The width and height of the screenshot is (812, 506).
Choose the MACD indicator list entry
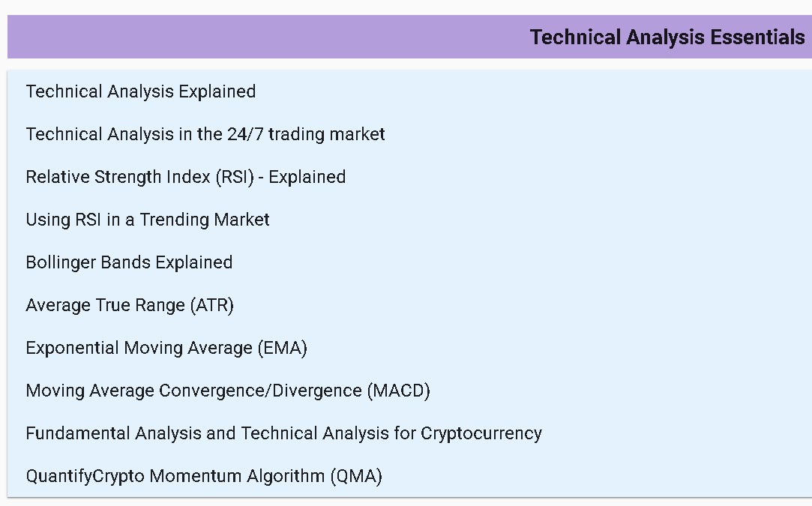[x=228, y=391]
